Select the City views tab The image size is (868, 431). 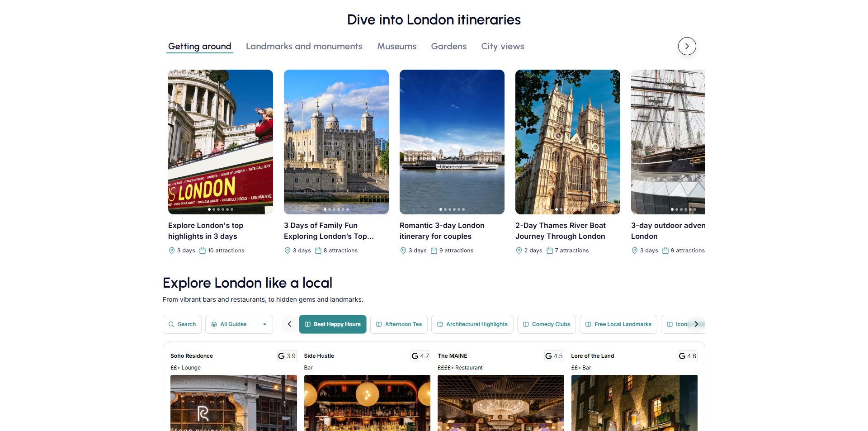click(x=503, y=46)
